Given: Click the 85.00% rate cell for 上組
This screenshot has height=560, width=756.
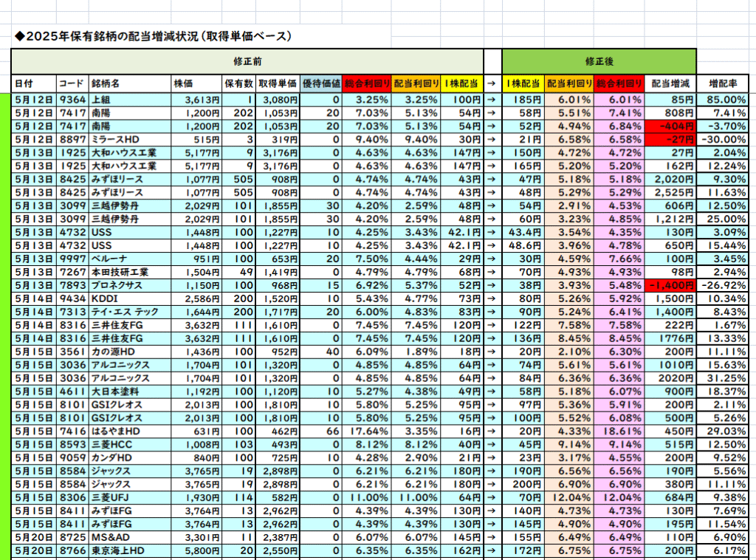Looking at the screenshot, I should [x=723, y=100].
